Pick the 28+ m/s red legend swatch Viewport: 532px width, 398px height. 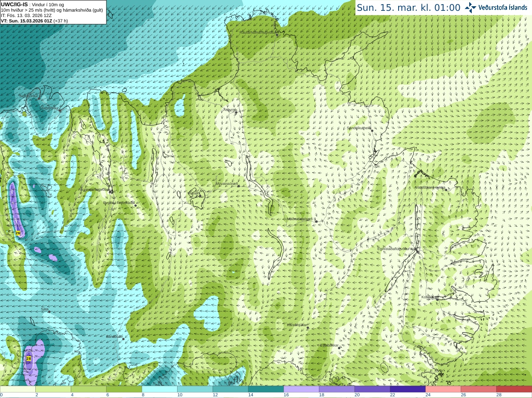tap(514, 389)
